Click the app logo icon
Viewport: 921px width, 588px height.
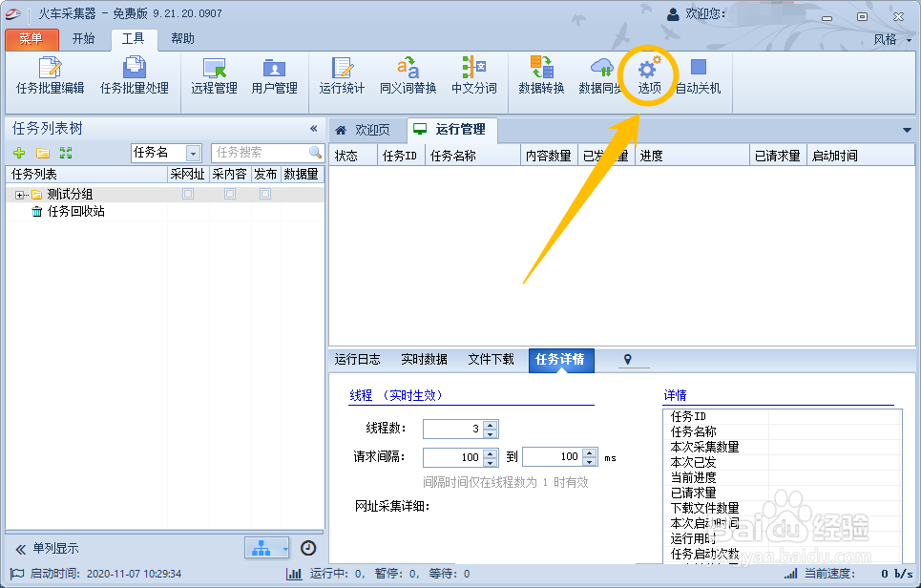pyautogui.click(x=13, y=13)
